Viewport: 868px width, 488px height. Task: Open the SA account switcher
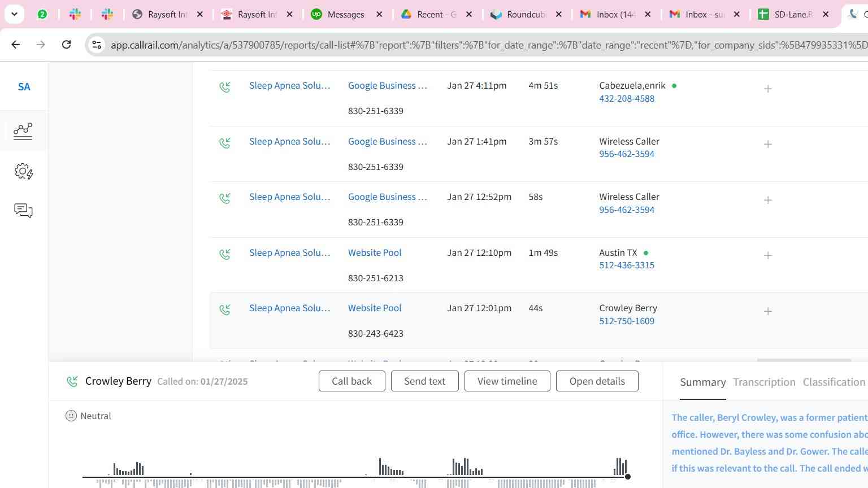tap(24, 87)
